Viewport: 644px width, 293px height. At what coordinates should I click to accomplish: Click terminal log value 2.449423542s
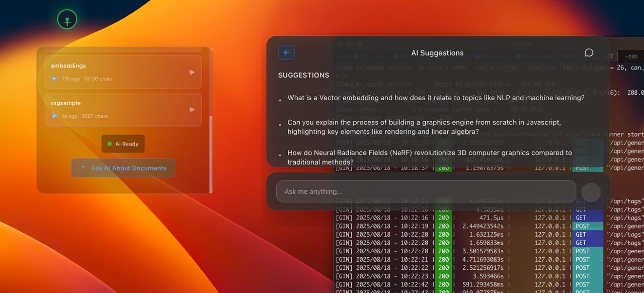coord(482,226)
